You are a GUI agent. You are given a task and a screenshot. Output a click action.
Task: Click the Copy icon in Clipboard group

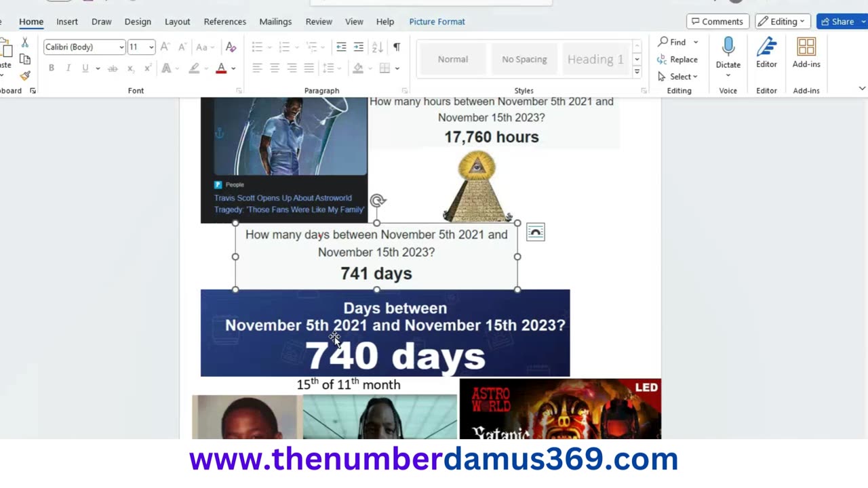[x=25, y=60]
